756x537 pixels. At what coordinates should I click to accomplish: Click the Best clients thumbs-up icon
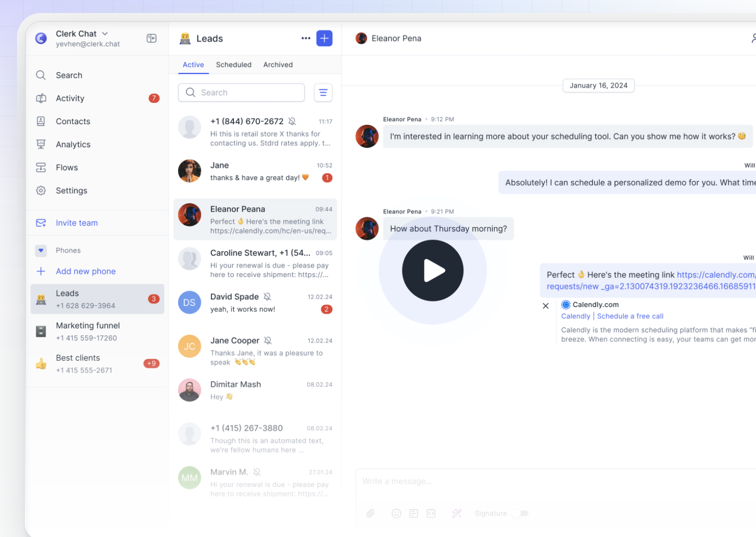41,364
